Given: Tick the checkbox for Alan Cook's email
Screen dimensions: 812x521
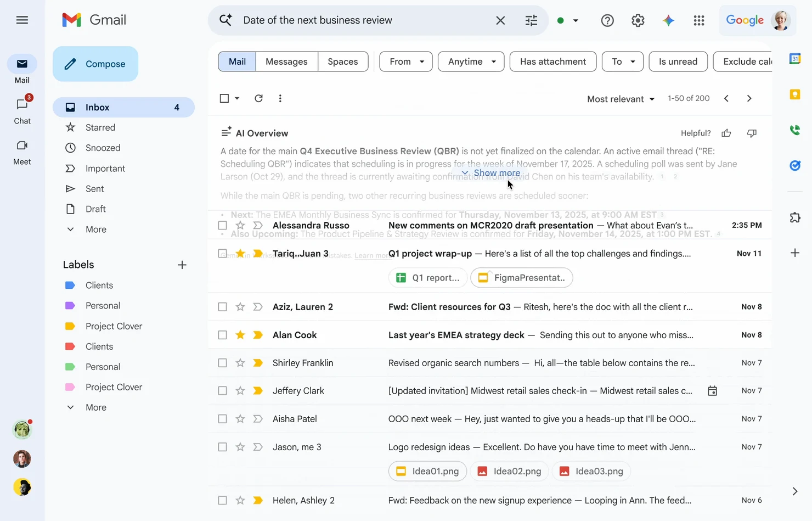Looking at the screenshot, I should [222, 335].
